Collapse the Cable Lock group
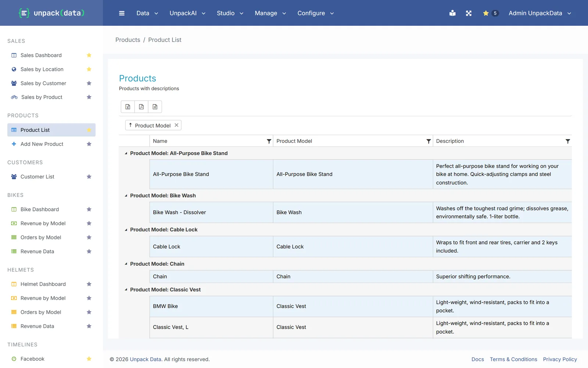 (x=126, y=230)
